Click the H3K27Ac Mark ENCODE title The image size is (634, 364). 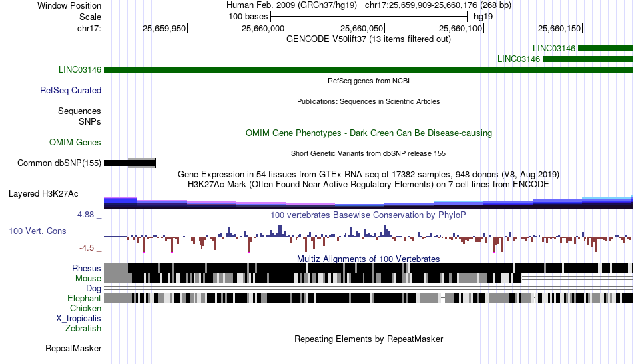coord(368,185)
